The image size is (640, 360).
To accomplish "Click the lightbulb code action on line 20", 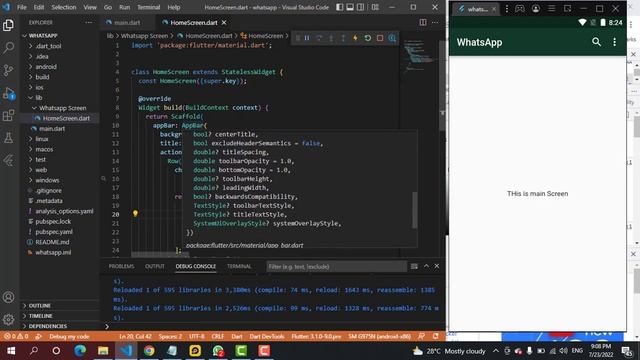I will pos(135,213).
